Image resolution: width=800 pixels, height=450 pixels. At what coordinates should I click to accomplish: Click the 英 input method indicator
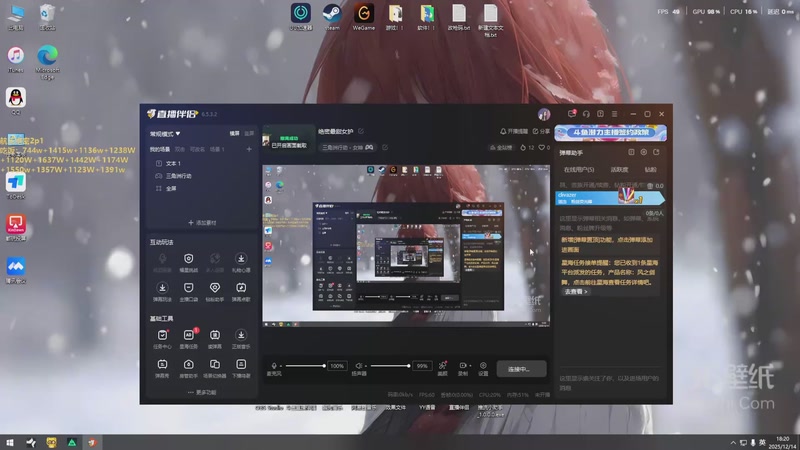[762, 442]
